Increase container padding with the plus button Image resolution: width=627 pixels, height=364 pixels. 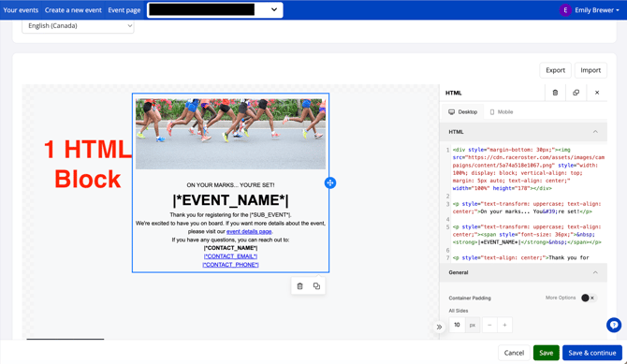pyautogui.click(x=504, y=325)
